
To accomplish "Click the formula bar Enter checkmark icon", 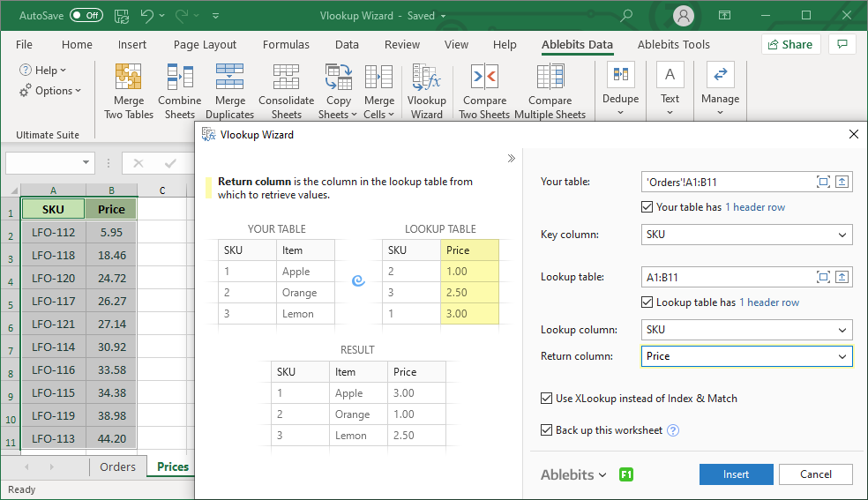I will pyautogui.click(x=170, y=163).
